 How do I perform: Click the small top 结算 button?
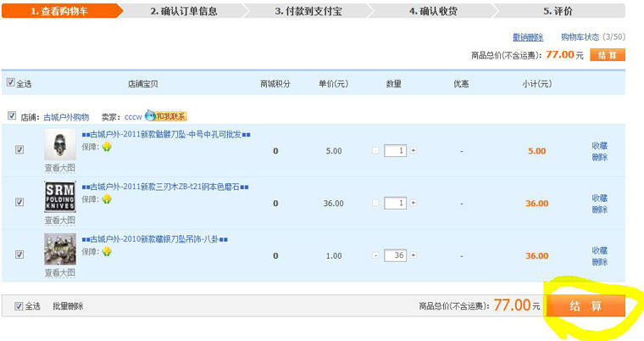click(607, 55)
